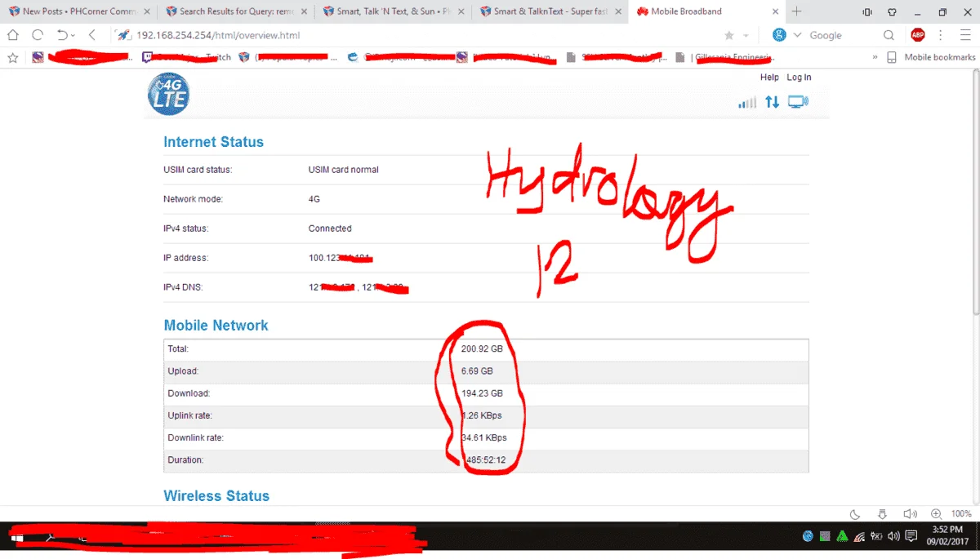Click the magnifier search icon

(889, 35)
